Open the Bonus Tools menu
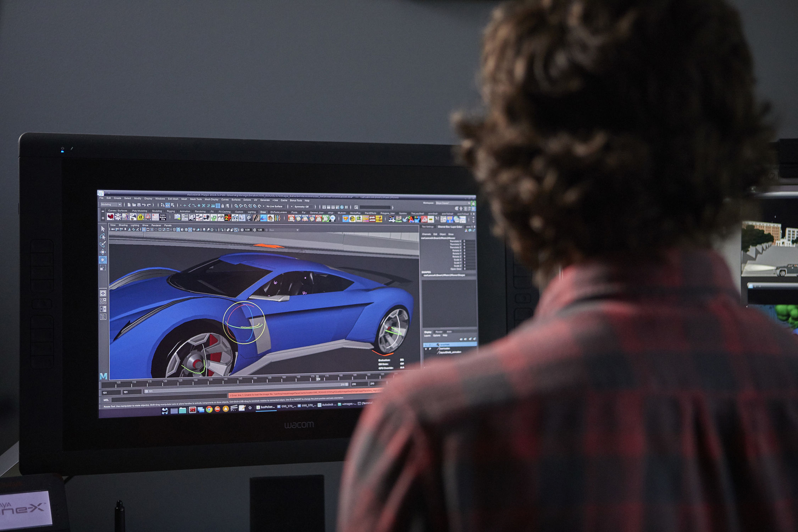798x532 pixels. tap(296, 200)
